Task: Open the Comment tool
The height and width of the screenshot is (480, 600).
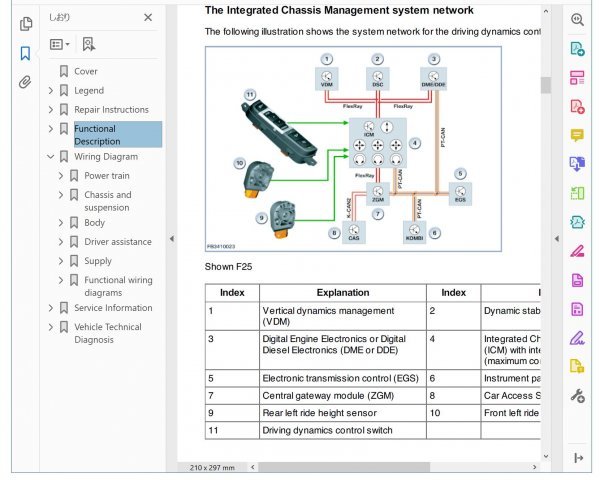Action: coord(577,135)
